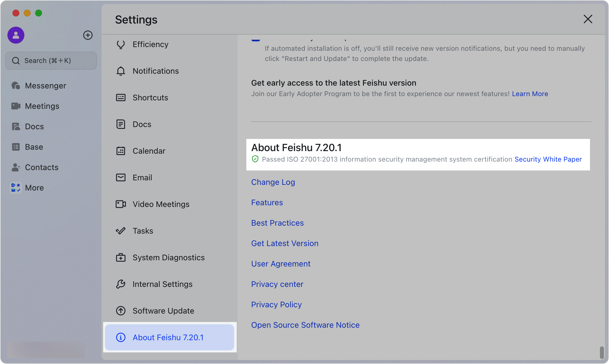Click the green ISO certification shield icon
Viewport: 609px width, 364px height.
point(255,159)
